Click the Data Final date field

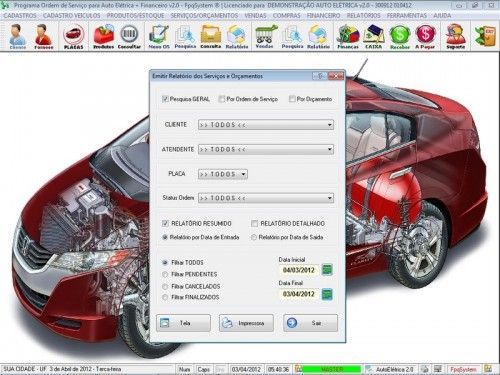coord(299,294)
